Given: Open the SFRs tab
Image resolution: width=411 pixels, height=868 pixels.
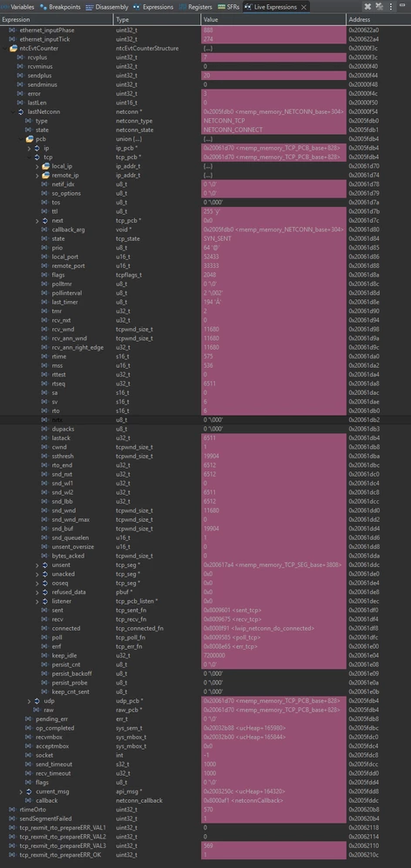Looking at the screenshot, I should coord(229,7).
